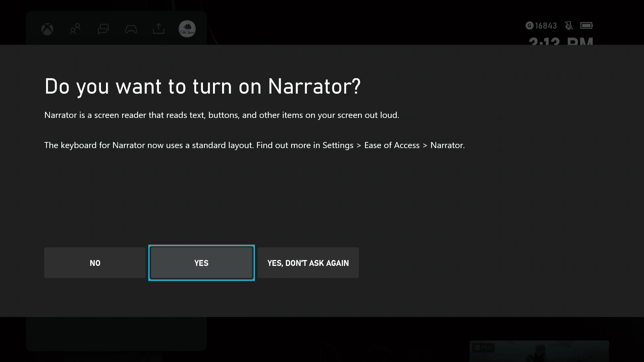
Task: Toggle Narrator screen reader on
Action: tap(201, 262)
